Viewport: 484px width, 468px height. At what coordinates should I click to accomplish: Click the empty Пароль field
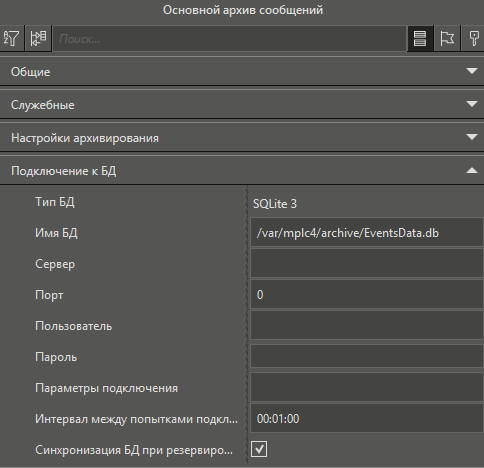tap(367, 357)
